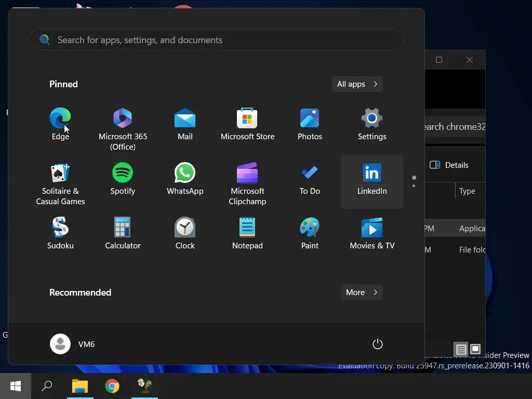Close the File Explorer window
Image resolution: width=532 pixels, height=399 pixels.
469,60
